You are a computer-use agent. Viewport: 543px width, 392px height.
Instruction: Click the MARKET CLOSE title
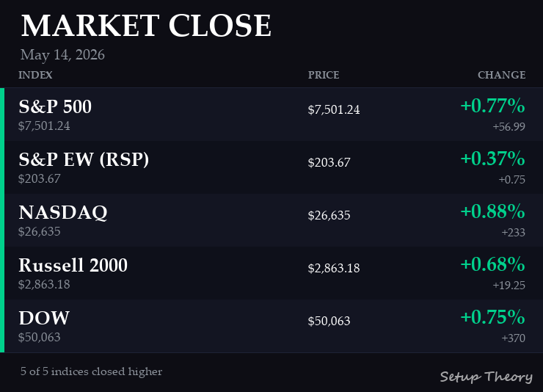(x=146, y=26)
